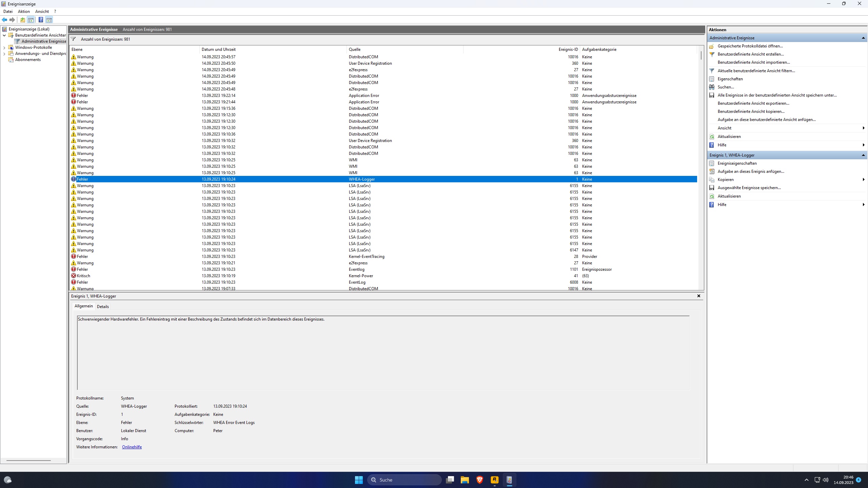868x488 pixels.
Task: Close the event preview pane
Action: (x=698, y=296)
